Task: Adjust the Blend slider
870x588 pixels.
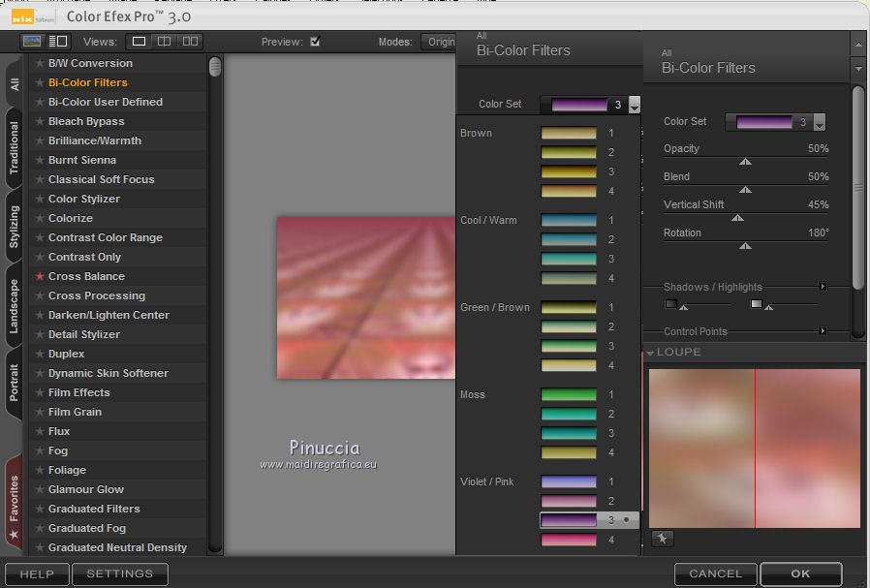Action: (745, 189)
